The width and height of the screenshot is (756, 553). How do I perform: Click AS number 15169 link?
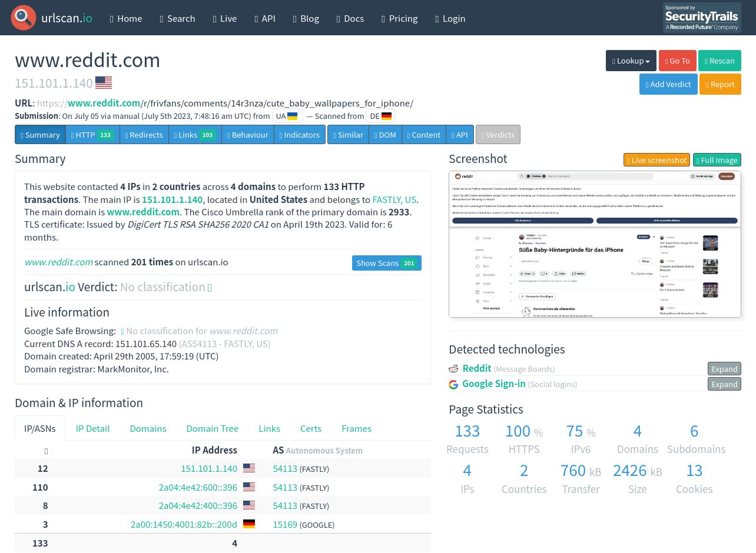[x=285, y=524]
